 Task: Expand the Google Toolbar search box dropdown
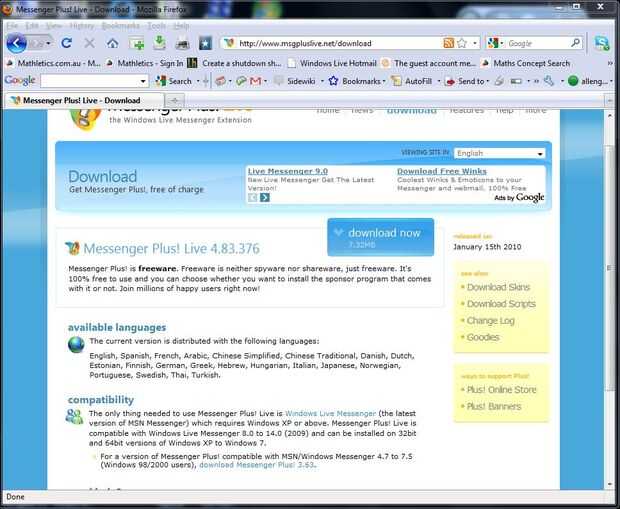tap(143, 81)
